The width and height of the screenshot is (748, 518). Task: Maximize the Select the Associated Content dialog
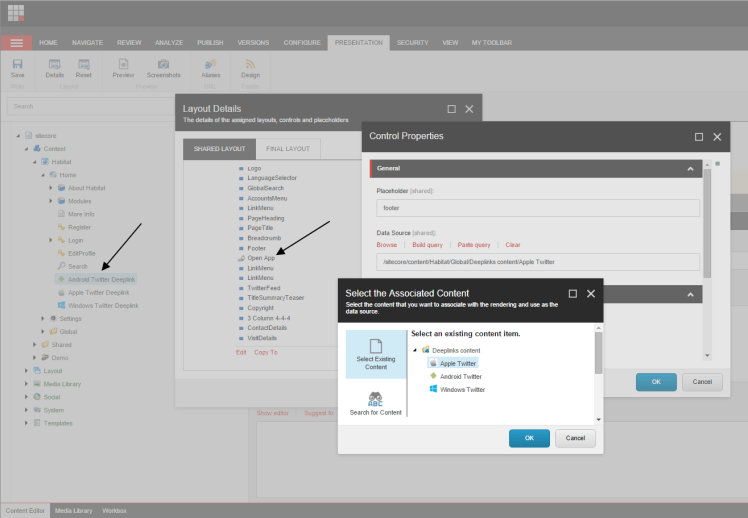click(x=573, y=294)
